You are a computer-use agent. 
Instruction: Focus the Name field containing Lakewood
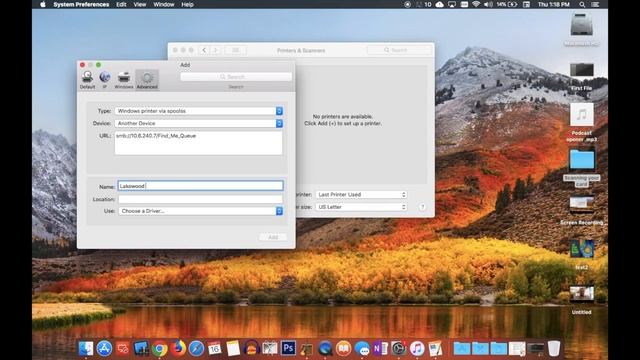click(x=200, y=186)
